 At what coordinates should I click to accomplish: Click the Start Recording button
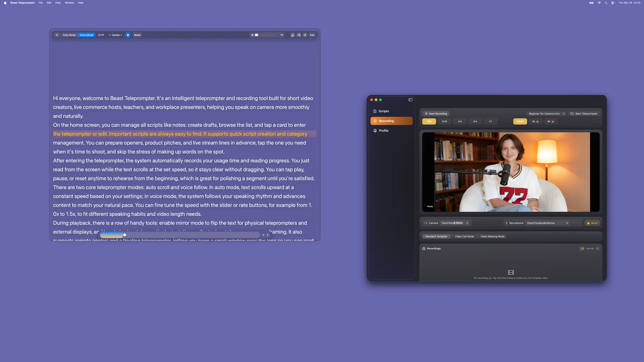[436, 114]
